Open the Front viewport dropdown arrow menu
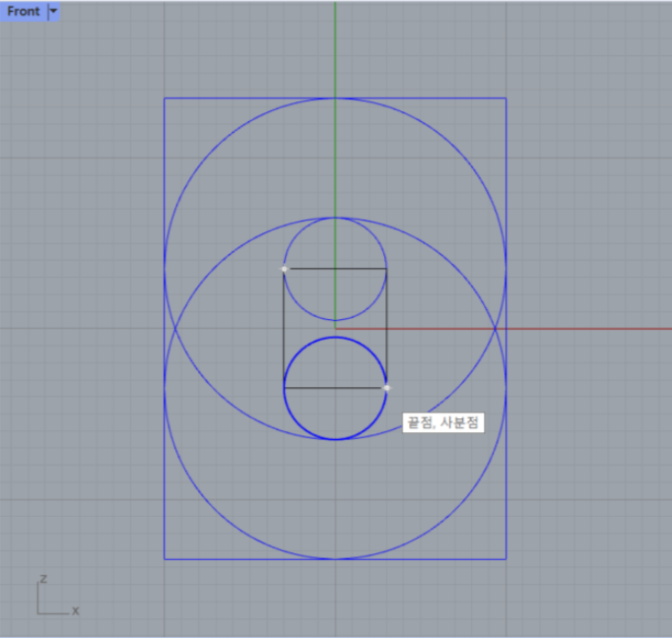 tap(53, 11)
